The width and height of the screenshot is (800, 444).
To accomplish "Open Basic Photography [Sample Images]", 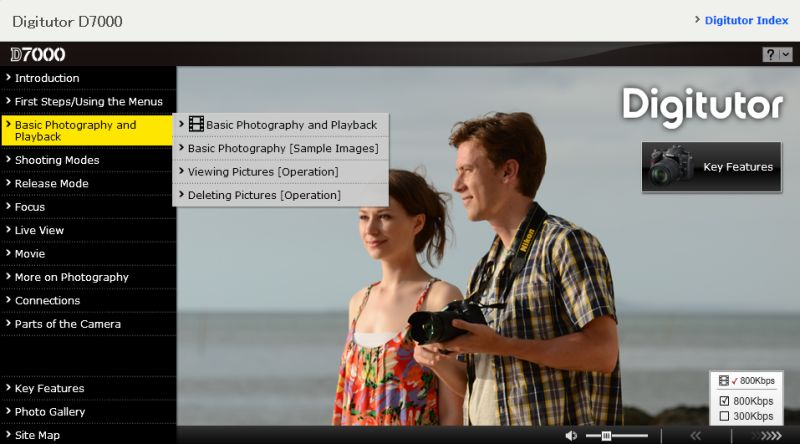I will pos(281,149).
